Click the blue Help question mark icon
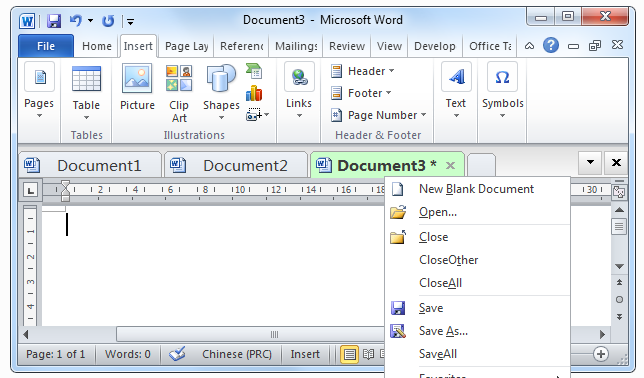Image resolution: width=644 pixels, height=378 pixels. click(x=551, y=45)
